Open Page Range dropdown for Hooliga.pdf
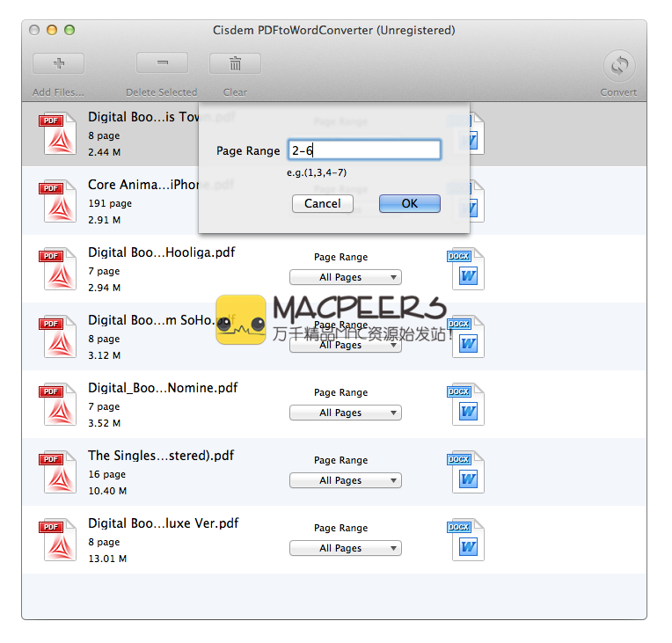672x643 pixels. (x=345, y=277)
